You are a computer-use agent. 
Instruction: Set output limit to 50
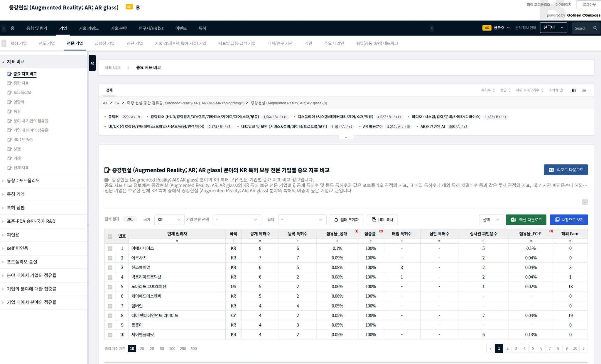click(x=162, y=349)
